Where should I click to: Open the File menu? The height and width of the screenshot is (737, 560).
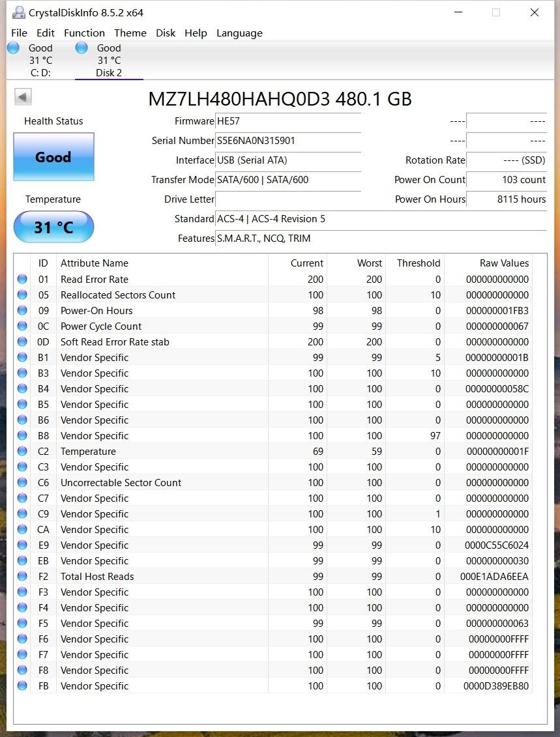point(19,33)
